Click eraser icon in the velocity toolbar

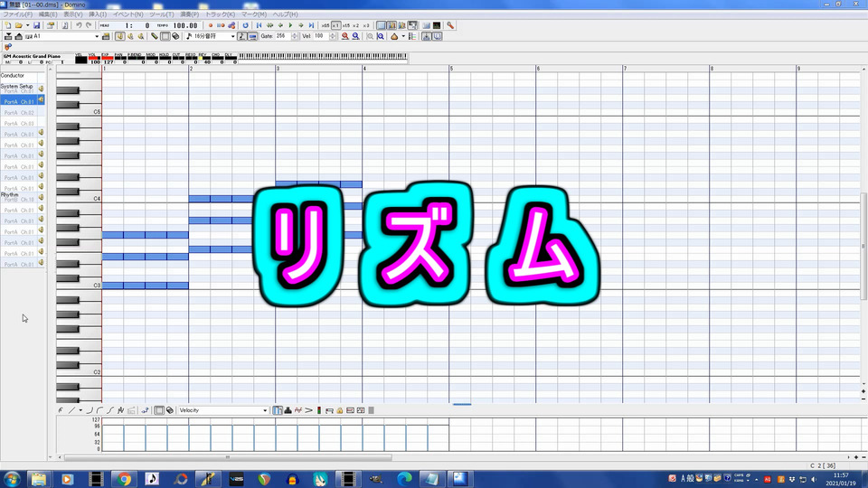pos(170,410)
